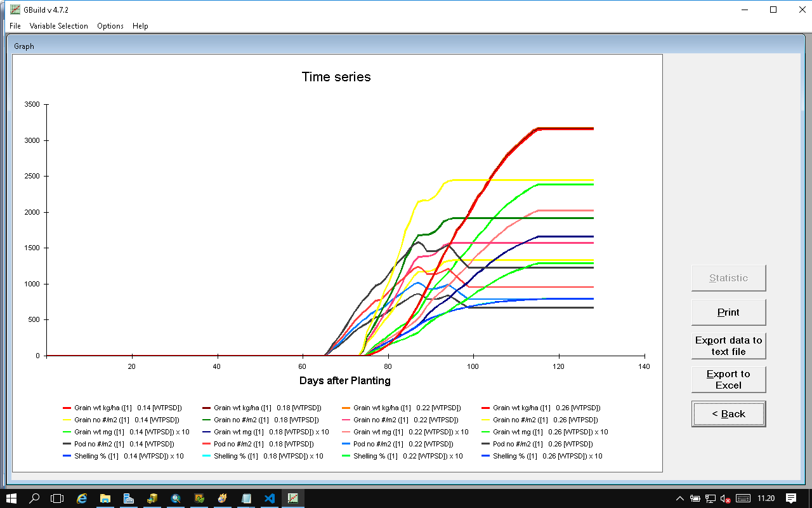Open the File menu

pyautogui.click(x=15, y=26)
